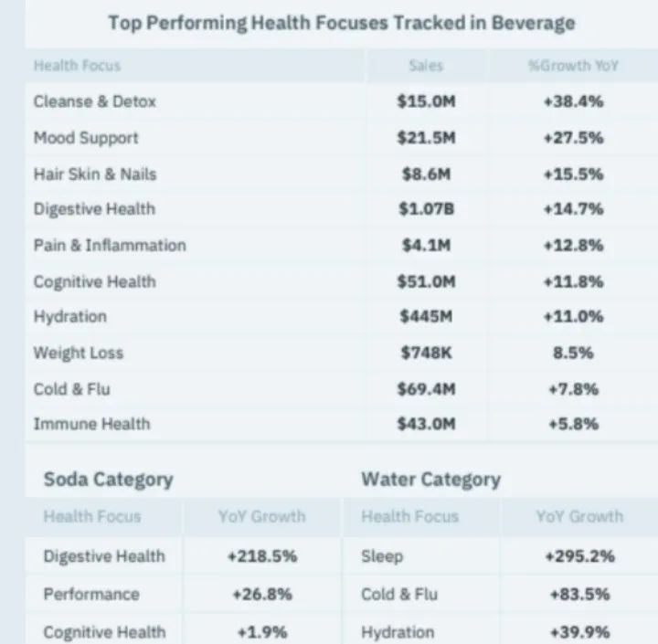Image resolution: width=658 pixels, height=644 pixels.
Task: Click Digestive Health sales value $1.07B
Action: pyautogui.click(x=427, y=209)
